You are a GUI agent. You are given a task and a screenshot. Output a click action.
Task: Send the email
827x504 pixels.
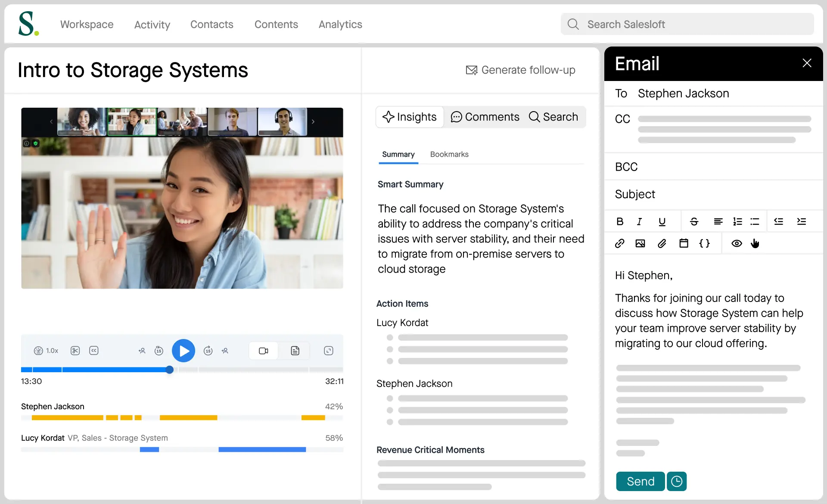(640, 481)
